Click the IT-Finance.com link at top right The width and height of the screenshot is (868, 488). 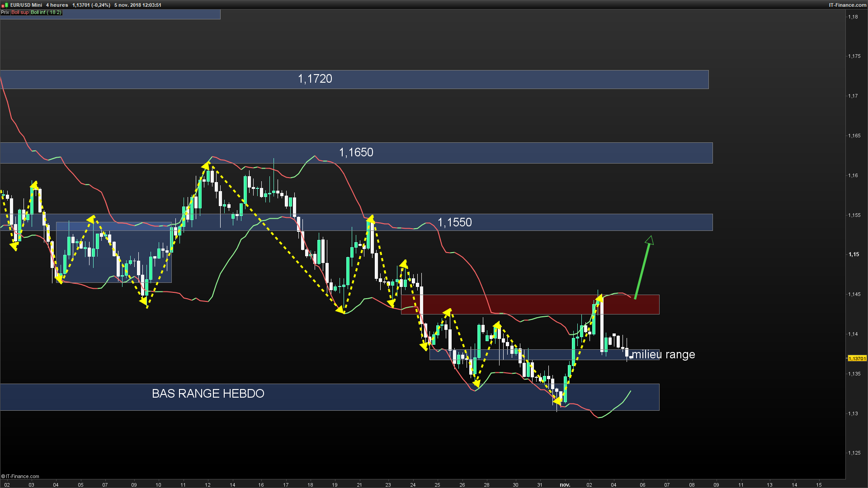(x=848, y=5)
